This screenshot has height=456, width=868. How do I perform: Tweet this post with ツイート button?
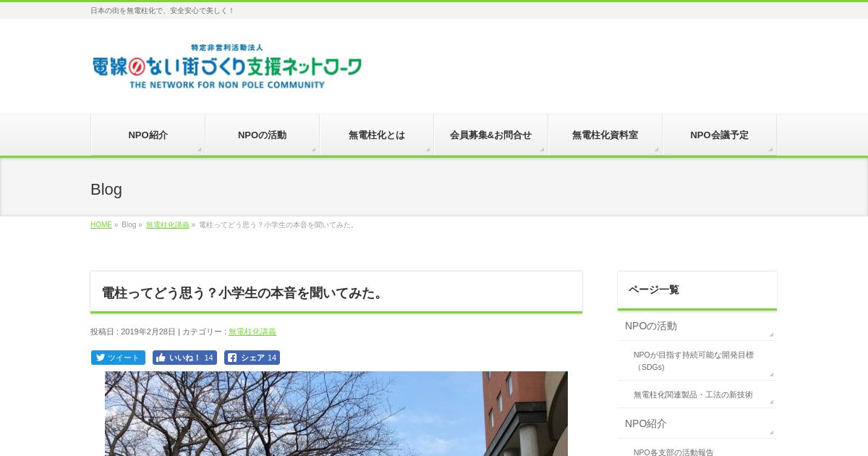pyautogui.click(x=118, y=358)
